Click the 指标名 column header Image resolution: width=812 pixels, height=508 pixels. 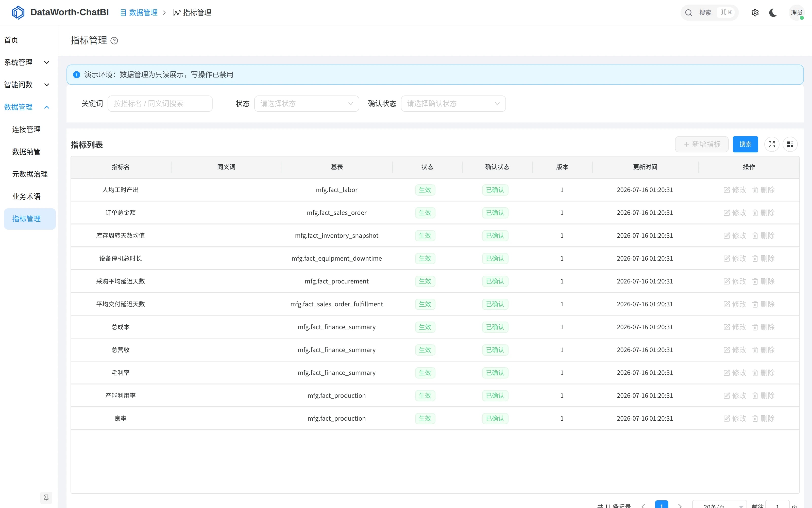point(121,167)
